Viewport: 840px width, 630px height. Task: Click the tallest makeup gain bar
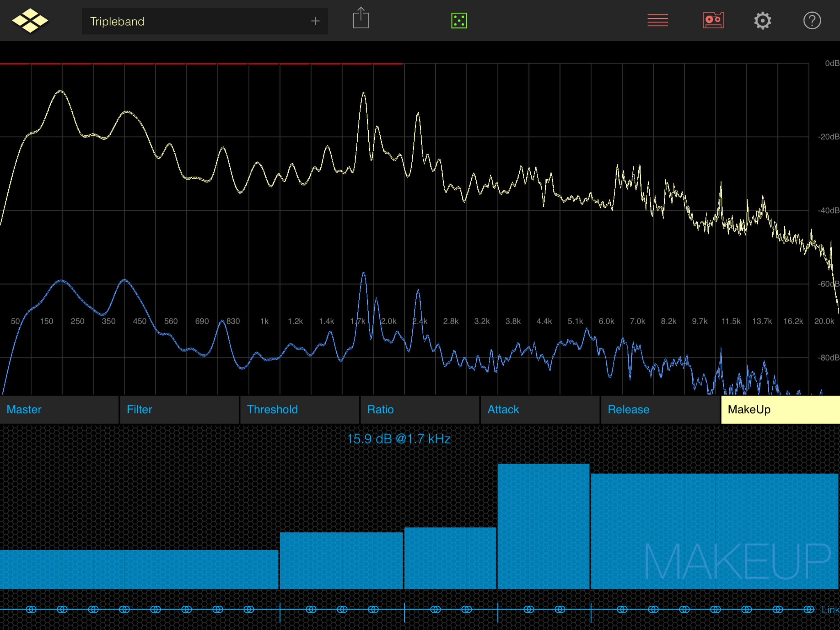point(543,526)
